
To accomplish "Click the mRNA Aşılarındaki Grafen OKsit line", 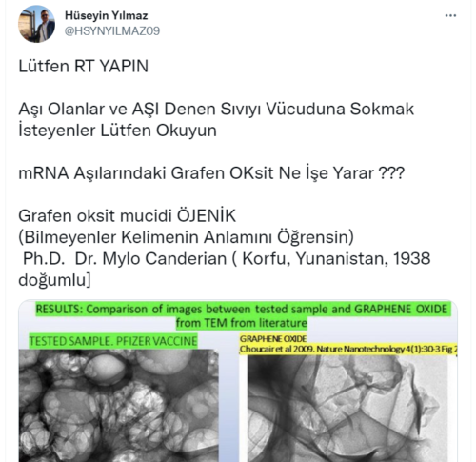I will [211, 173].
